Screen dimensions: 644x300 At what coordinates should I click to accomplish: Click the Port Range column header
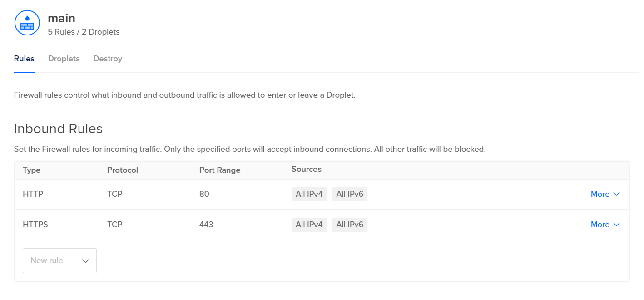tap(219, 170)
